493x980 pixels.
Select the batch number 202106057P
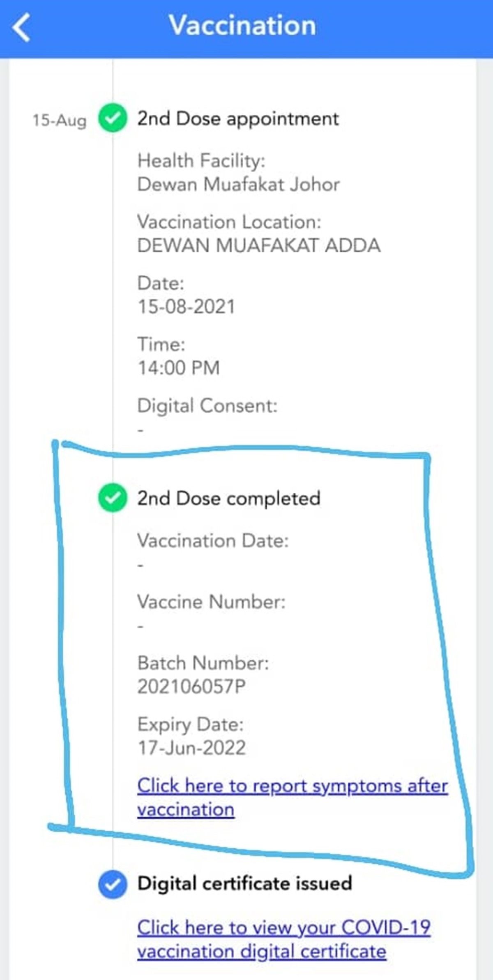click(191, 686)
